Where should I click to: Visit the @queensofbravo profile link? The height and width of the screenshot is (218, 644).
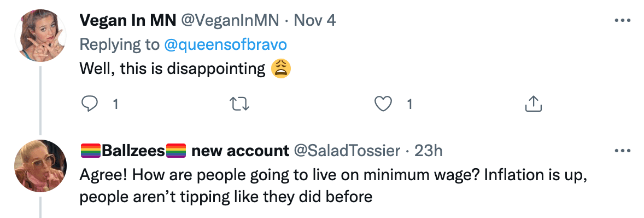pyautogui.click(x=225, y=44)
